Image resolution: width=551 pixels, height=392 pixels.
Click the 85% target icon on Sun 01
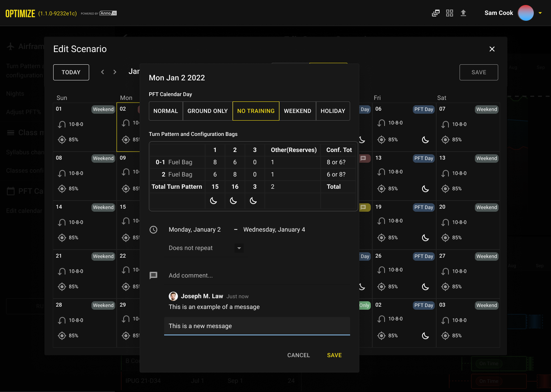(x=62, y=140)
